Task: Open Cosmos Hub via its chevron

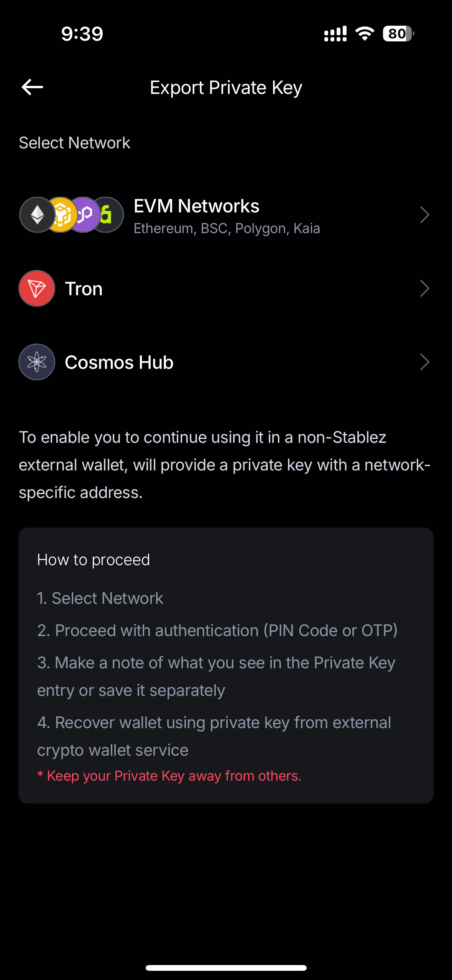Action: [424, 362]
